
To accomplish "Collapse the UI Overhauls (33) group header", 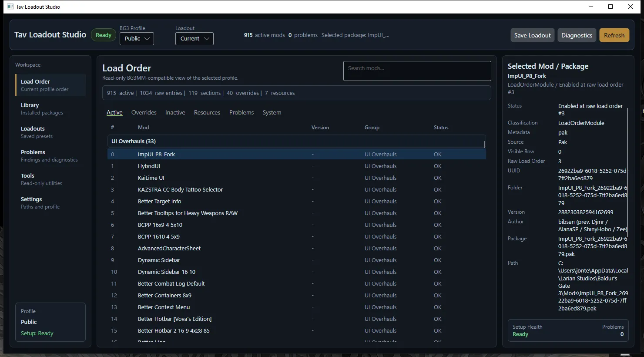I will [296, 141].
